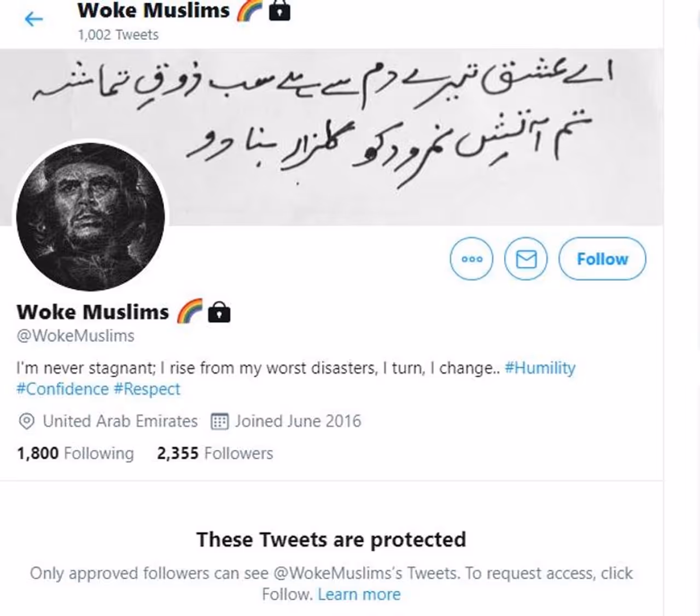Click the calendar icon beside Joined date
The image size is (700, 616).
(x=220, y=421)
